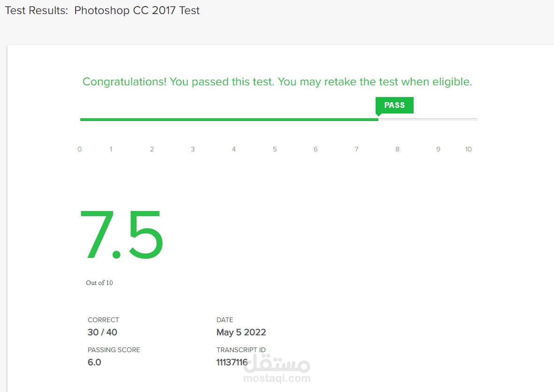Click the gray unfilled progress bar end
554x392 pixels.
[x=428, y=120]
